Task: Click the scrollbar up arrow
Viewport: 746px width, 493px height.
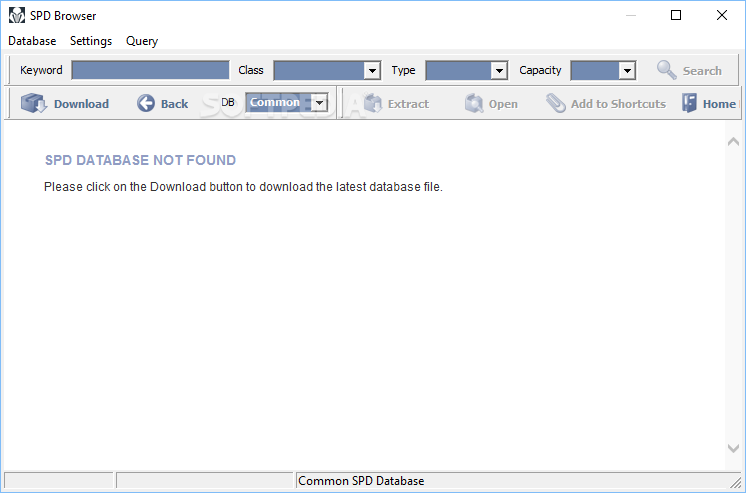Action: 733,142
